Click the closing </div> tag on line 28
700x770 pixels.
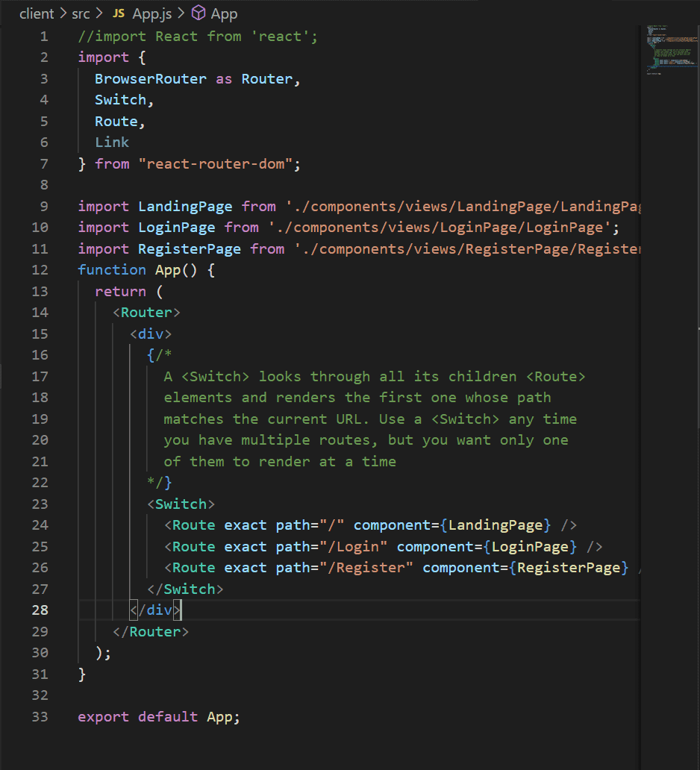pyautogui.click(x=155, y=610)
